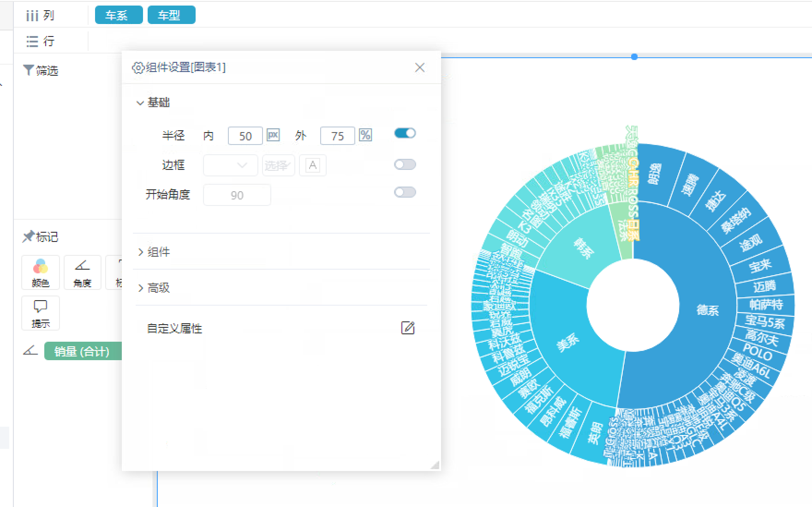Collapse the 基础 section
812x507 pixels.
tap(153, 103)
